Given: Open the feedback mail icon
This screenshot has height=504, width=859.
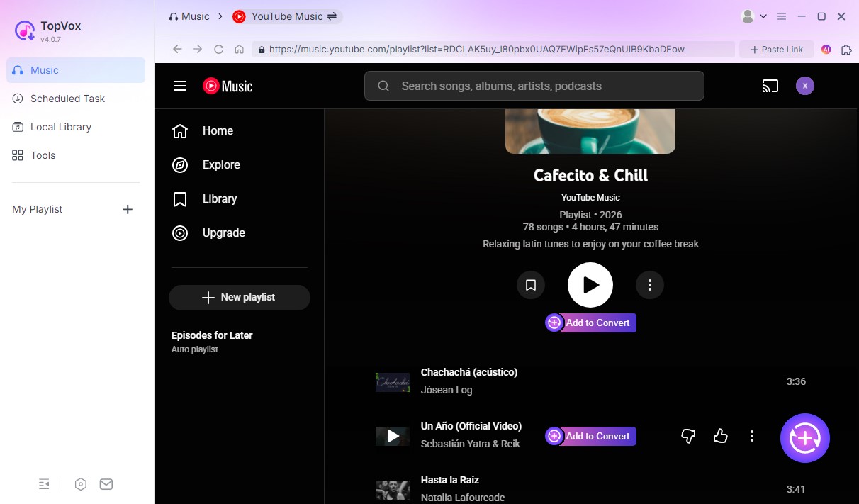Looking at the screenshot, I should pyautogui.click(x=106, y=483).
